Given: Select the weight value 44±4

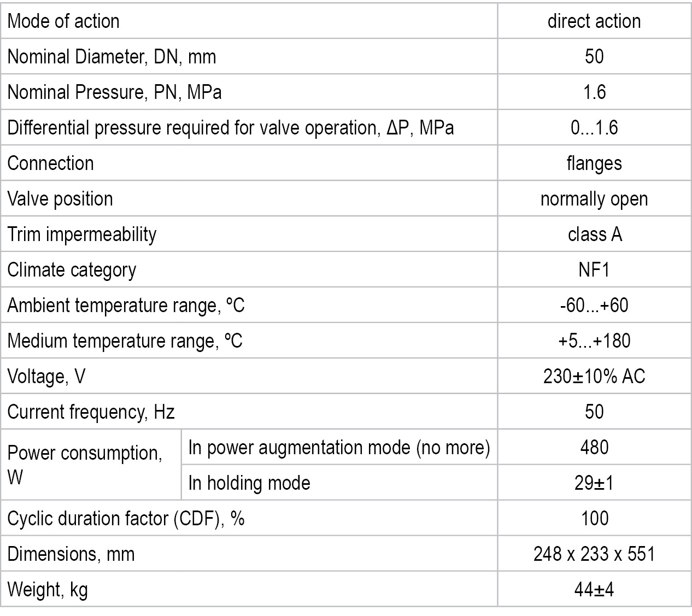Looking at the screenshot, I should (x=594, y=589).
